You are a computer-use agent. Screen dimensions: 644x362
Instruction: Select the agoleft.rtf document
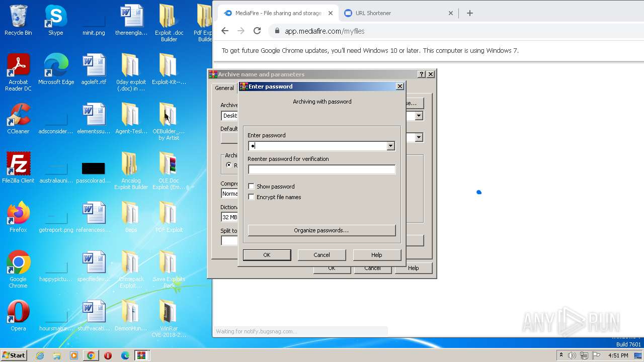click(94, 69)
